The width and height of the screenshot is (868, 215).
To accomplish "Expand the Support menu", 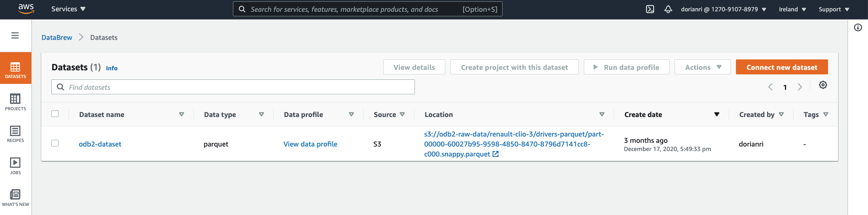I will tap(833, 9).
